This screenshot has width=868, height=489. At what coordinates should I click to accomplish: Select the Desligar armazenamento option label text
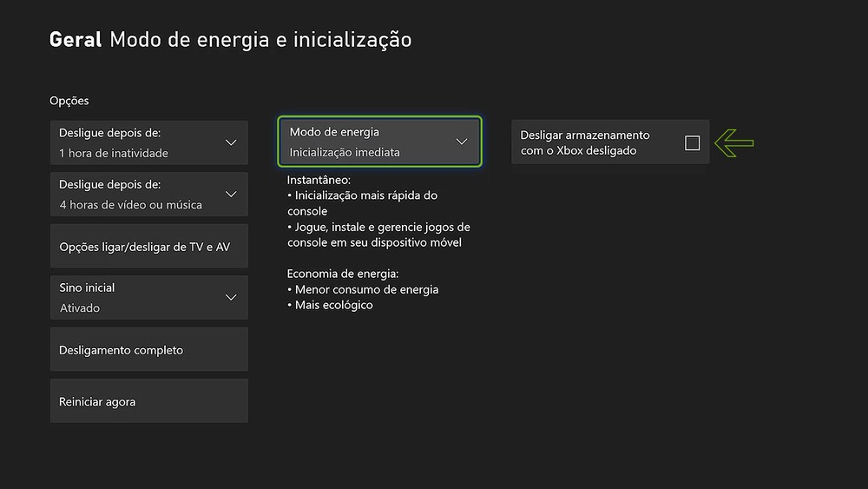tap(585, 142)
